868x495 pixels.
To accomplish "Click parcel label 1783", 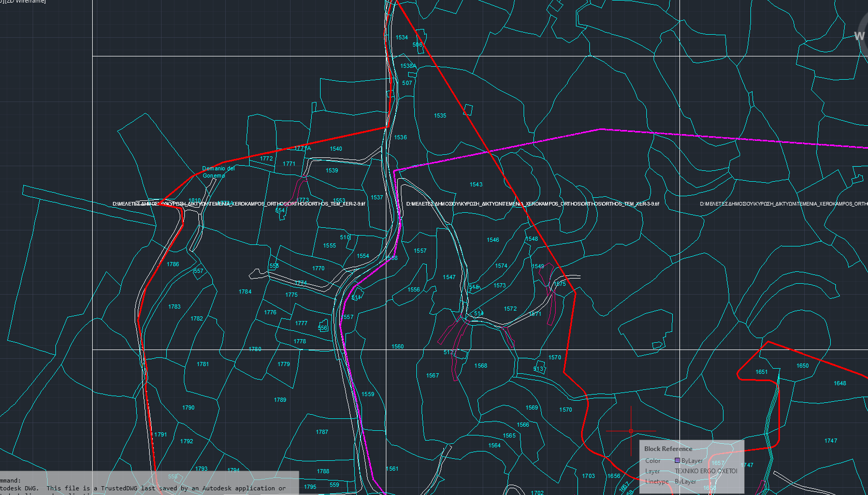I will (174, 307).
